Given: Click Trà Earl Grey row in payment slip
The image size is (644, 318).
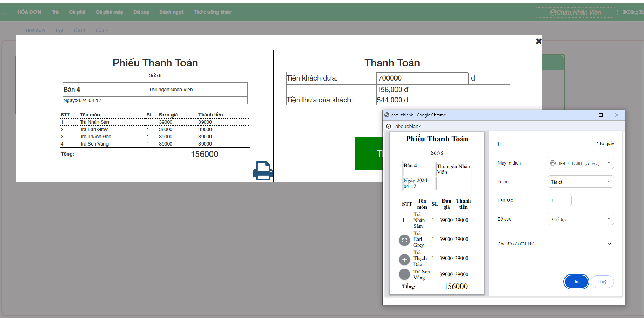Looking at the screenshot, I should (x=155, y=129).
